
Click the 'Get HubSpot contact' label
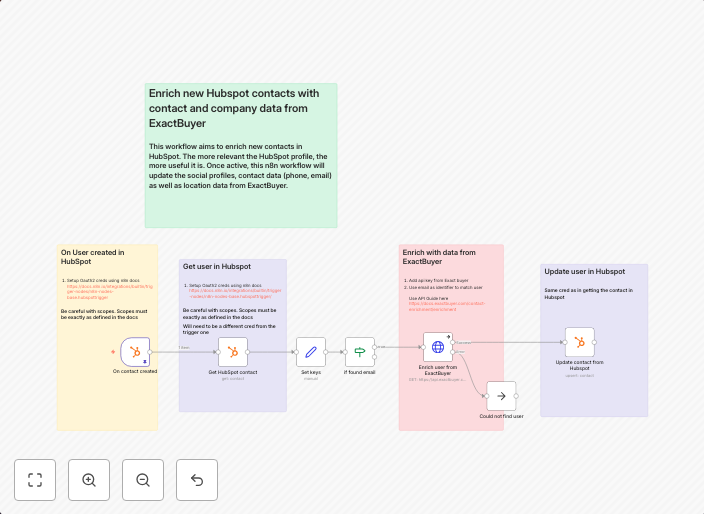click(x=233, y=372)
